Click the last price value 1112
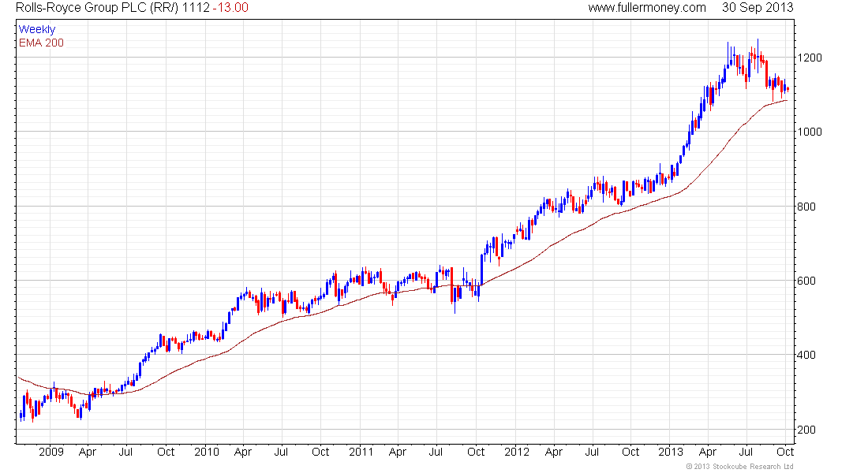The image size is (868, 473). click(x=196, y=8)
